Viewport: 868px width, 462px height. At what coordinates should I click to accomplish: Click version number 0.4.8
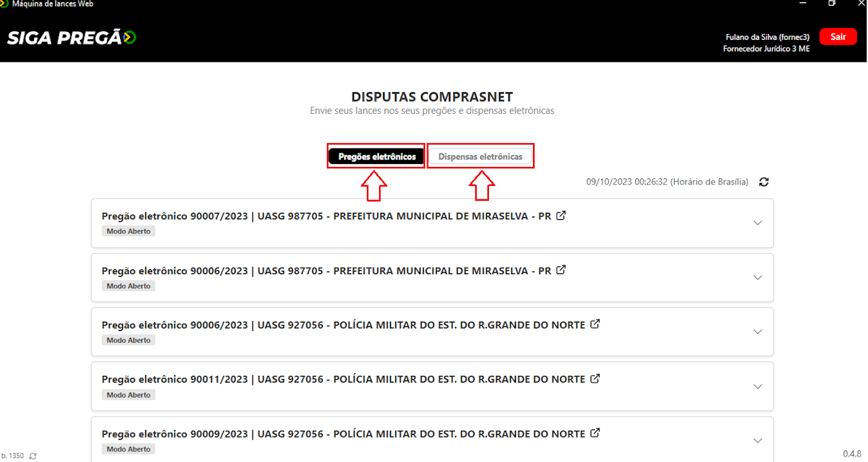pos(852,454)
